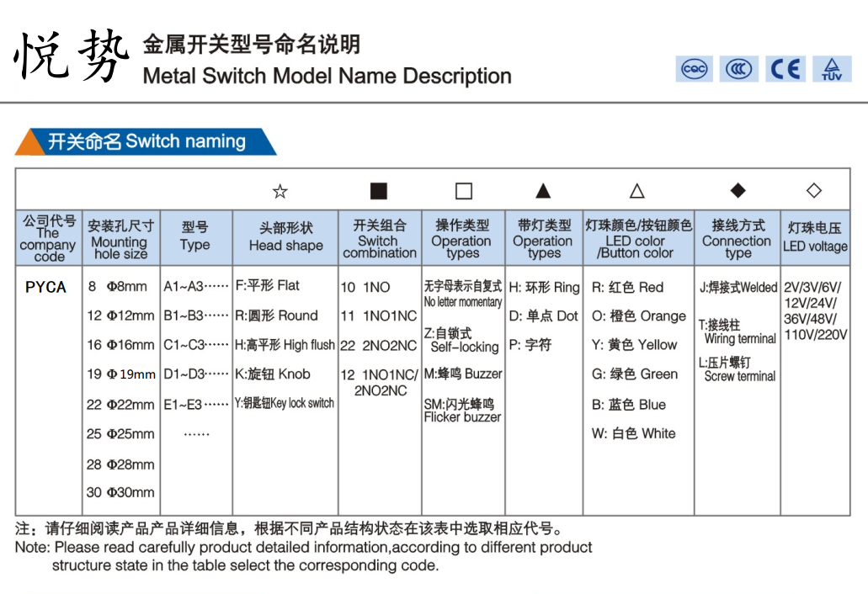The image size is (868, 594).
Task: Click the CQC certification logo
Action: pyautogui.click(x=695, y=69)
